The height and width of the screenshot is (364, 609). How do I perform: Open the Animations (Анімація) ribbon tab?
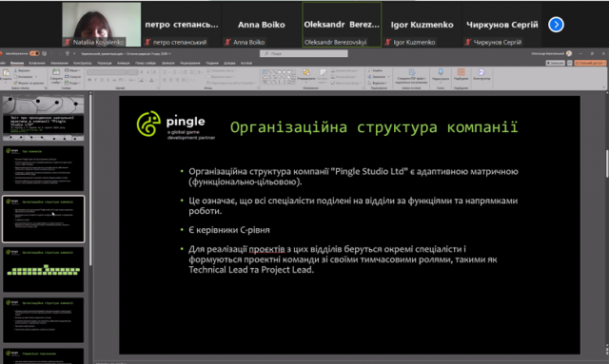tap(123, 63)
